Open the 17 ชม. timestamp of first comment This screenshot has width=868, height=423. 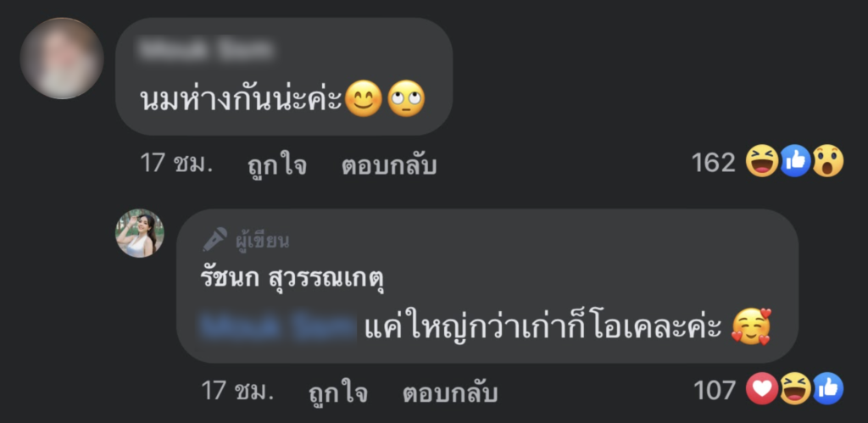tap(176, 164)
